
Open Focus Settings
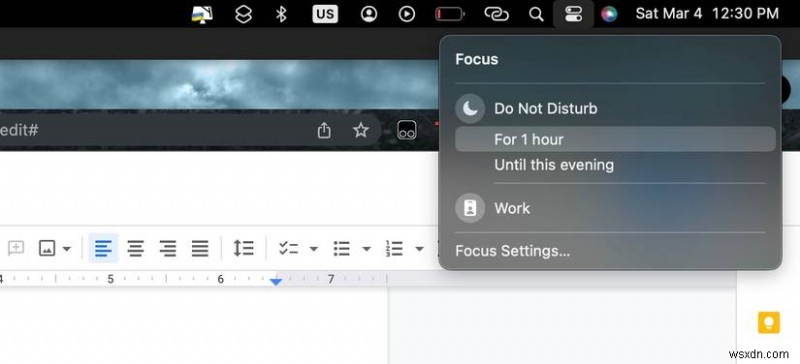[x=512, y=251]
